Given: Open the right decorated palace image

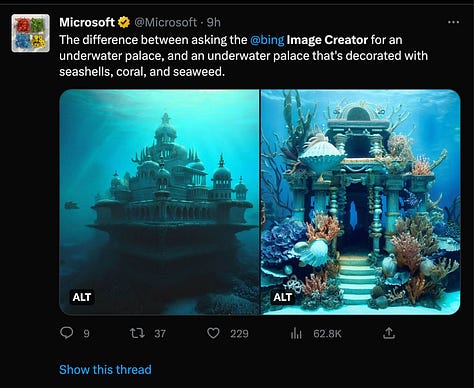Looking at the screenshot, I should tap(361, 202).
